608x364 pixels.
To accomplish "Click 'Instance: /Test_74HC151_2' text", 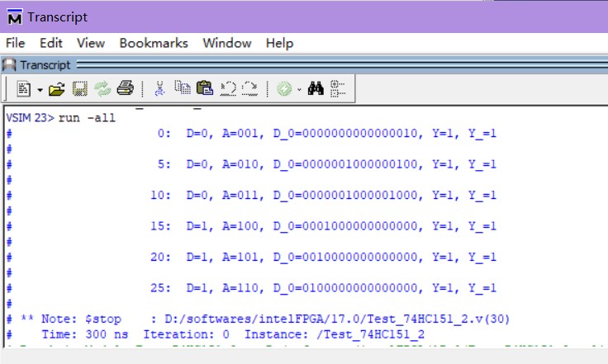I will (x=335, y=334).
